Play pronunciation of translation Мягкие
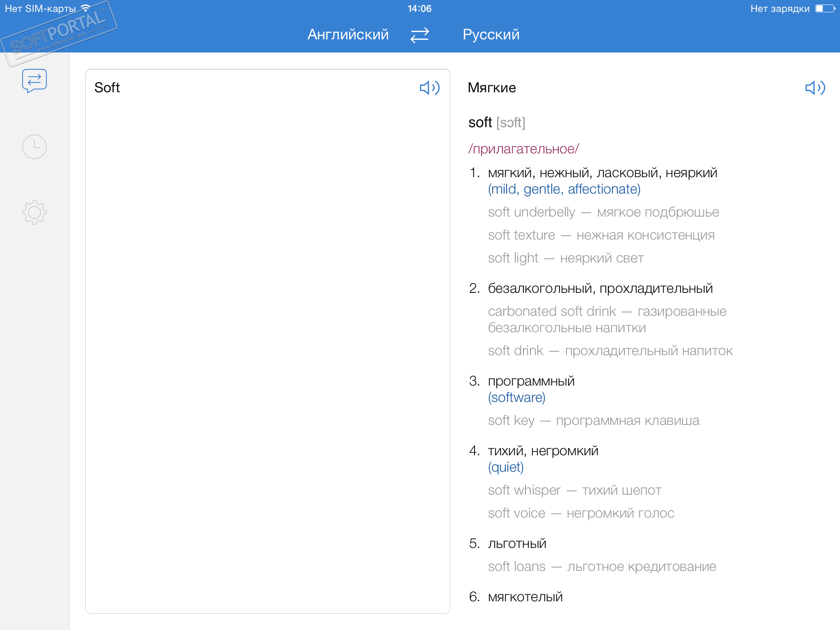Screen dimensions: 840x630 [815, 88]
